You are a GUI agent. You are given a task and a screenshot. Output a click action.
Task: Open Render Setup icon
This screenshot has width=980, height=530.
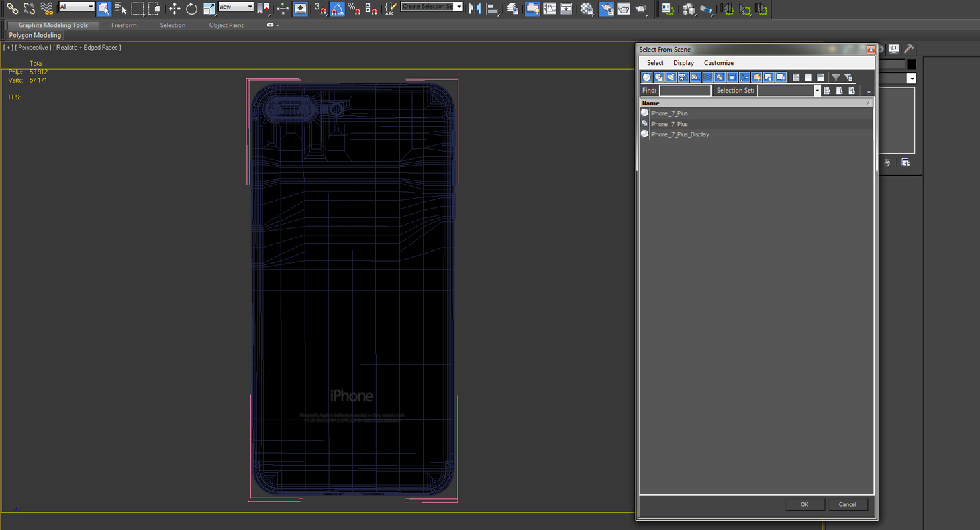(x=607, y=9)
